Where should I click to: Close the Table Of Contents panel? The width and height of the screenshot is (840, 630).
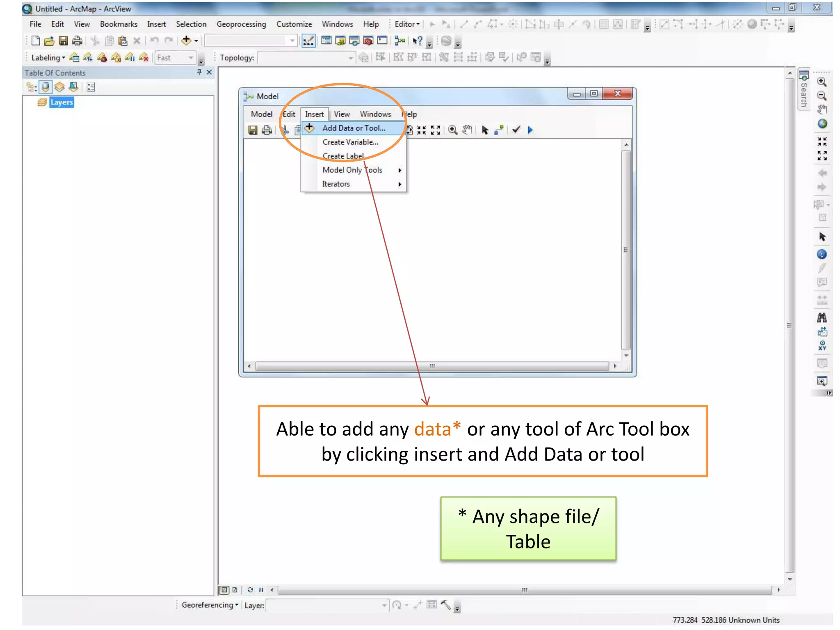point(209,72)
